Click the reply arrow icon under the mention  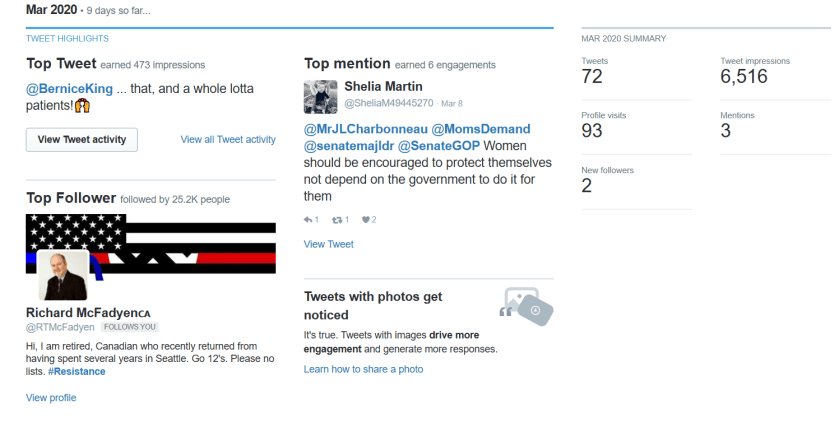pyautogui.click(x=308, y=219)
